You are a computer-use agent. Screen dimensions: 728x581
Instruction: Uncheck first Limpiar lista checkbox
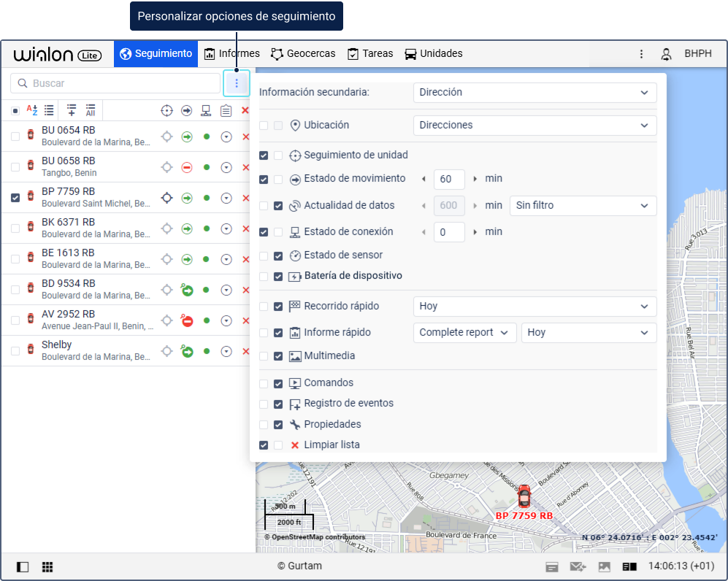pos(264,445)
